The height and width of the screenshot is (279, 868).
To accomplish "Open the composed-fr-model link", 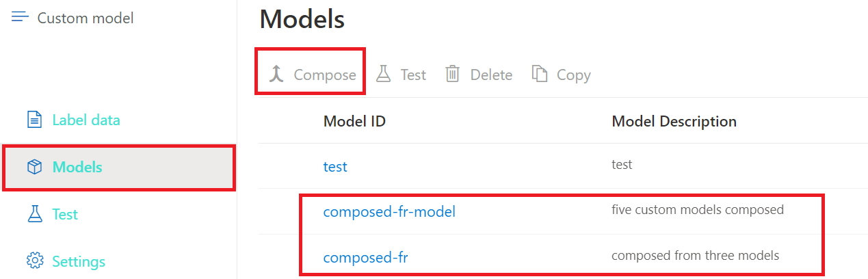I will tap(389, 212).
